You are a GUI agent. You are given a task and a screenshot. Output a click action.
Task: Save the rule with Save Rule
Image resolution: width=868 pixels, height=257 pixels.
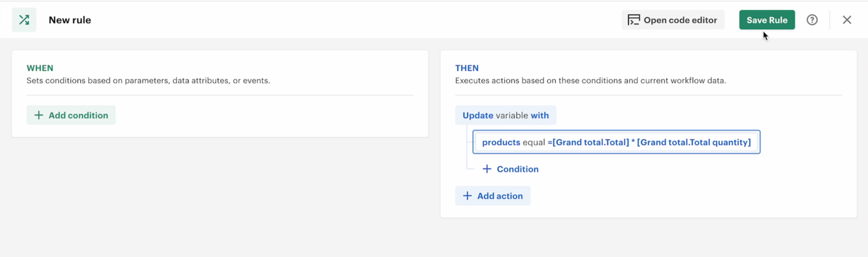click(767, 20)
